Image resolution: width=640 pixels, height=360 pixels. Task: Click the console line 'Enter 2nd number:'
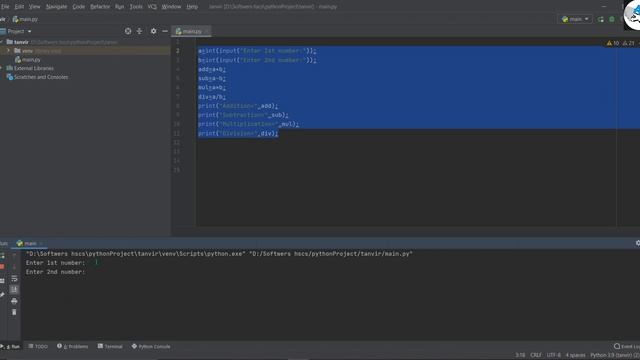pyautogui.click(x=56, y=272)
